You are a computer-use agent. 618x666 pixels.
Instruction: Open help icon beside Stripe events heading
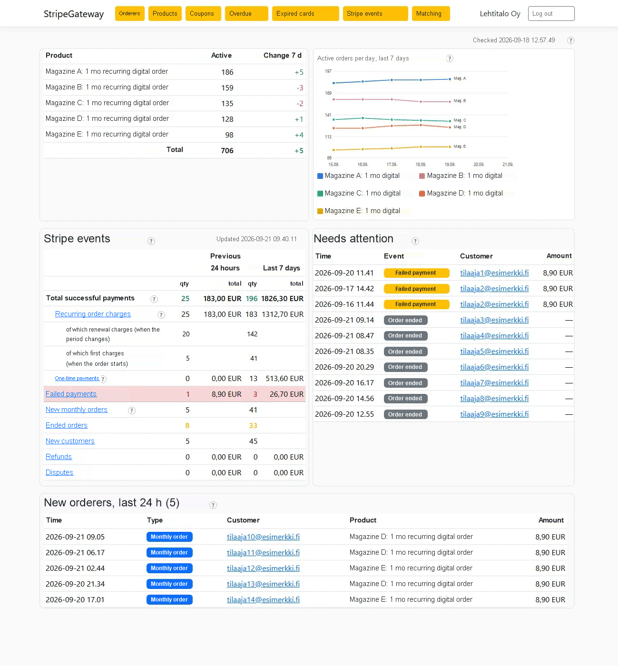pyautogui.click(x=151, y=241)
